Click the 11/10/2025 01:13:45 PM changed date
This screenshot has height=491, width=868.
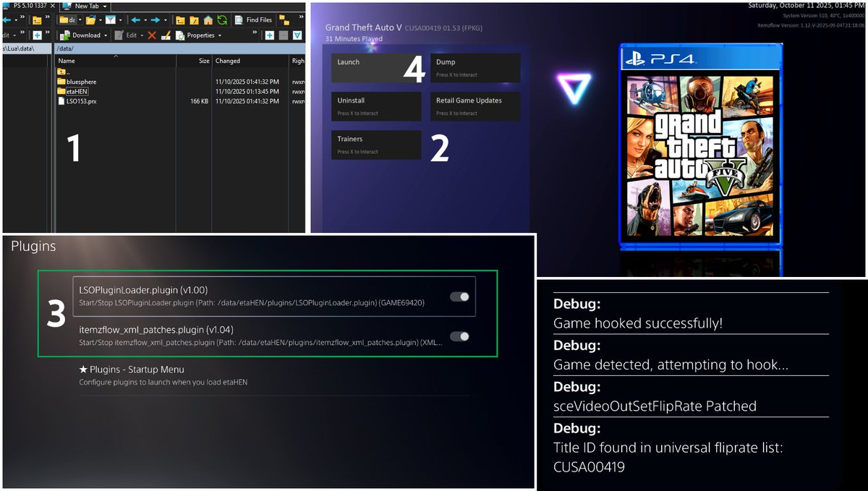247,92
